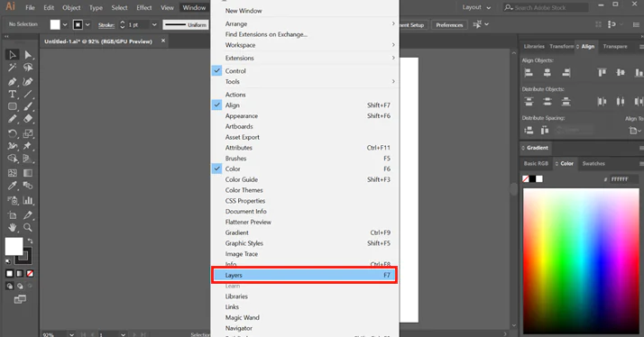Open the stroke weight dropdown
Screen dimensions: 644x337
[x=154, y=24]
